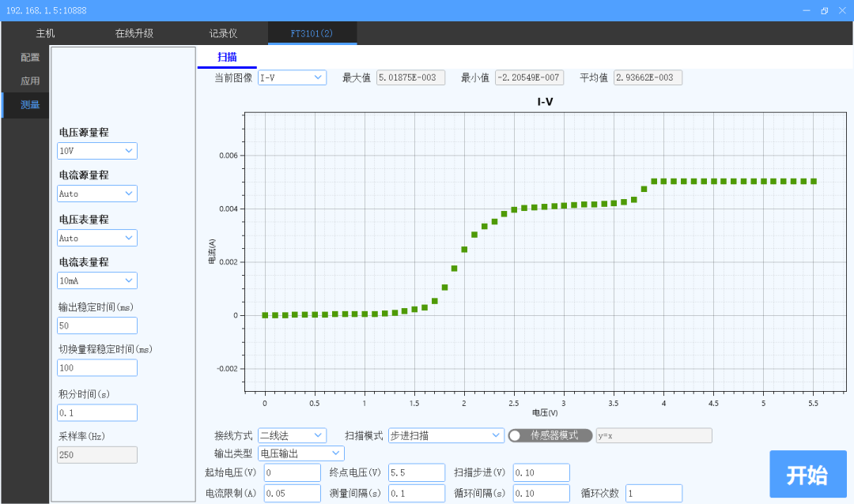Open the 接线方式 二线法 dropdown
Screen dimensions: 854x504
(x=292, y=435)
